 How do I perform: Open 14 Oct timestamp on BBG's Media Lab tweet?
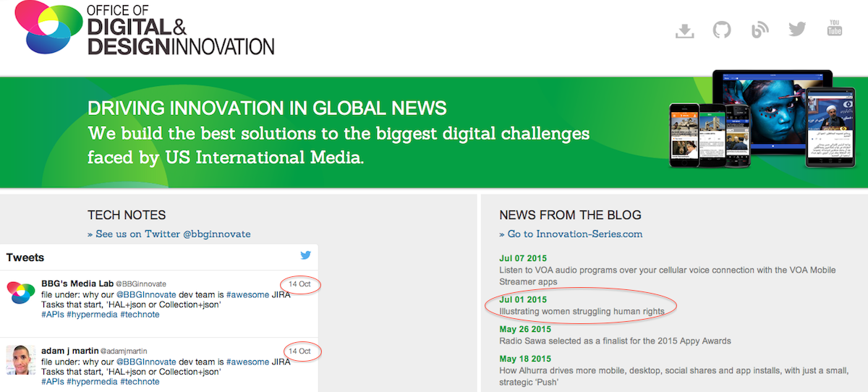tap(299, 284)
